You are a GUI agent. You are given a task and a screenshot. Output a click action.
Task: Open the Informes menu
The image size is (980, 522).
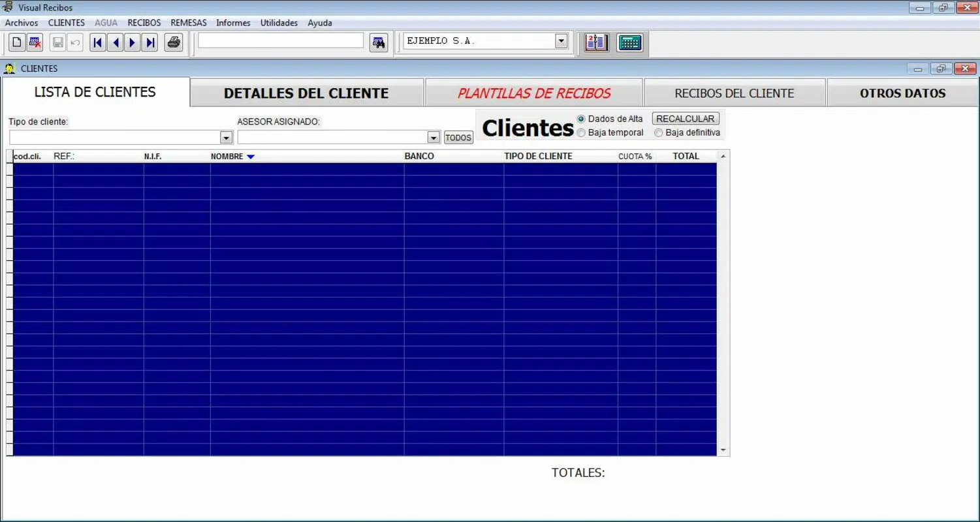[x=233, y=23]
